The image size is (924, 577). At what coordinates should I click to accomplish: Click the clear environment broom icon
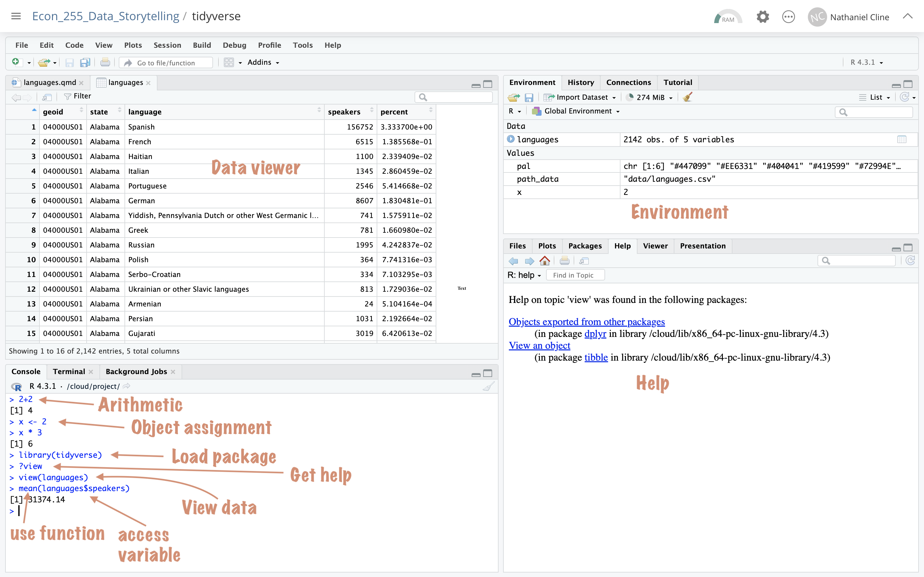pos(688,97)
